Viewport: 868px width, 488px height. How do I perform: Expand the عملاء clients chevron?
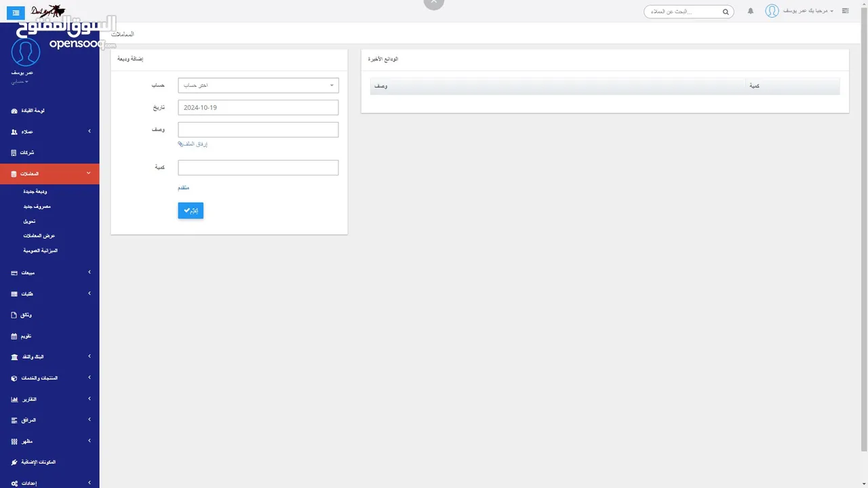90,131
